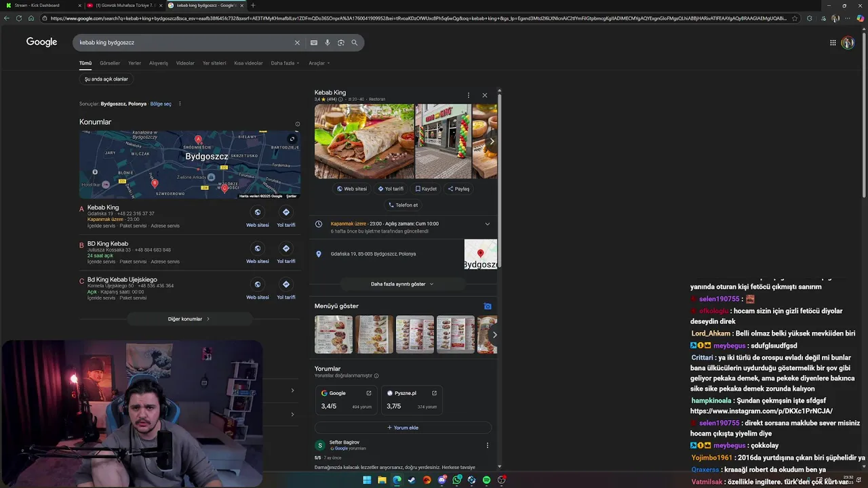Expand 'Daha fazla ayrıntı göster'
868x488 pixels.
click(402, 284)
